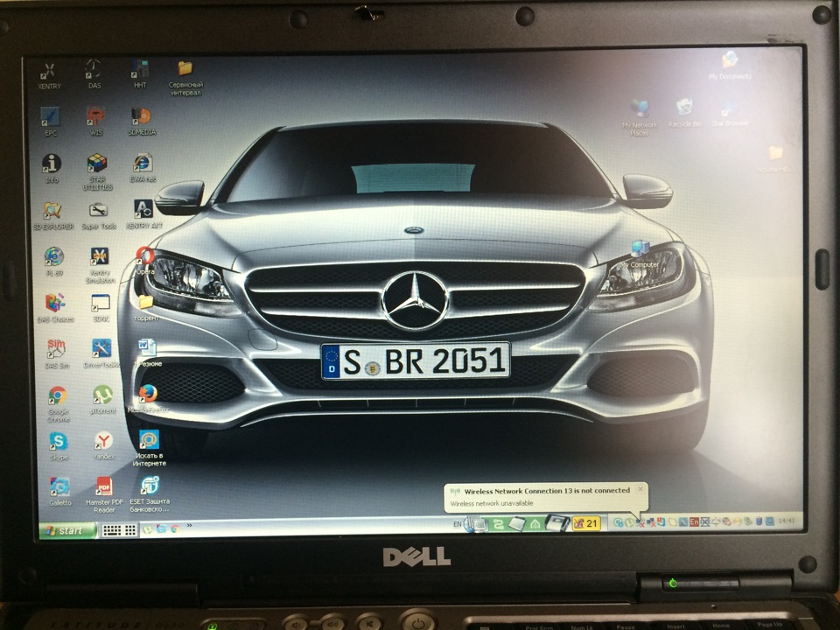This screenshot has width=840, height=630.
Task: Launch the Opera browser shortcut
Action: (x=144, y=261)
